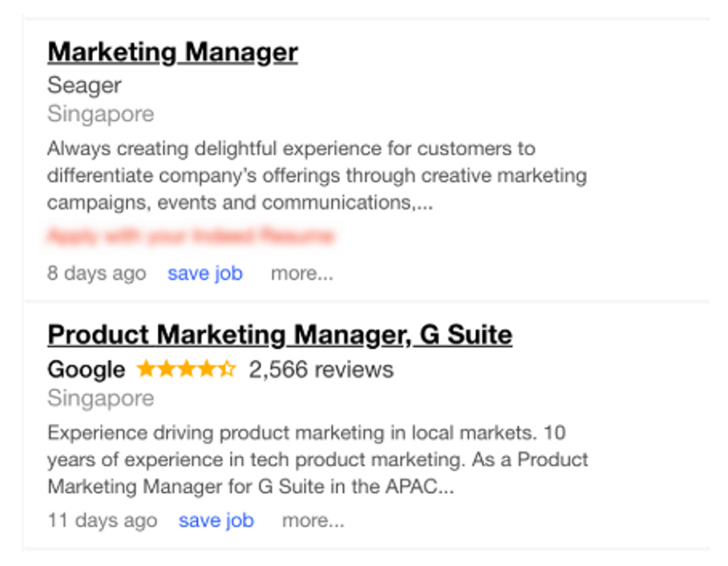Save the Google G Suite job

(x=216, y=521)
